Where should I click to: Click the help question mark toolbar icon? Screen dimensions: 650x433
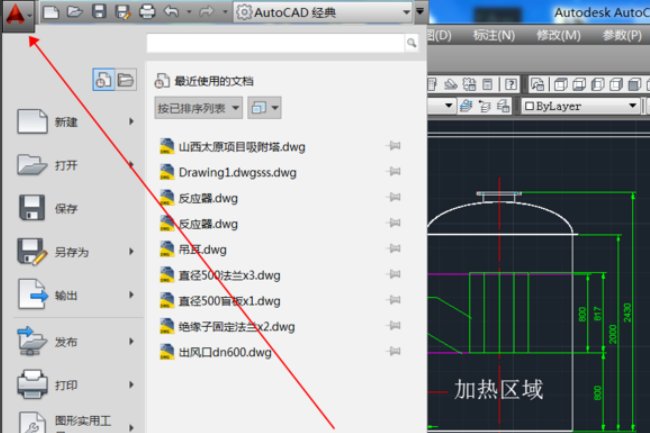tap(511, 85)
